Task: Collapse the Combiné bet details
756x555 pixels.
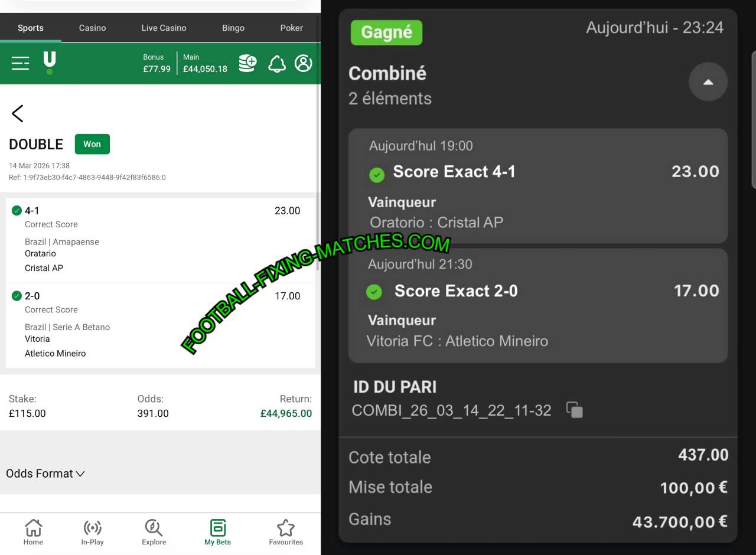Action: [x=708, y=82]
